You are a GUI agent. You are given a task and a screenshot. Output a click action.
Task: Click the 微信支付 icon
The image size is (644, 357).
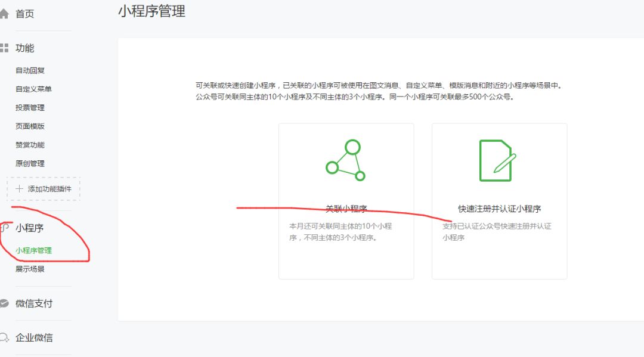click(4, 303)
